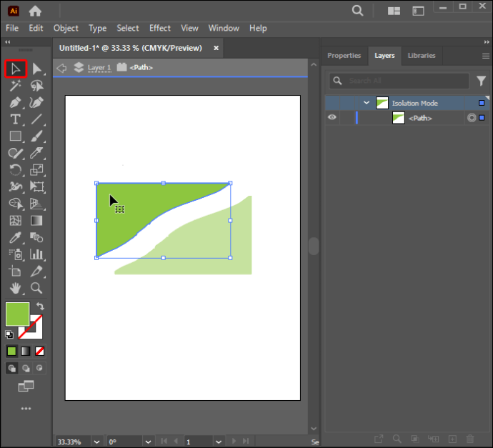This screenshot has width=493, height=448.
Task: Select the Selection tool
Action: 16,69
